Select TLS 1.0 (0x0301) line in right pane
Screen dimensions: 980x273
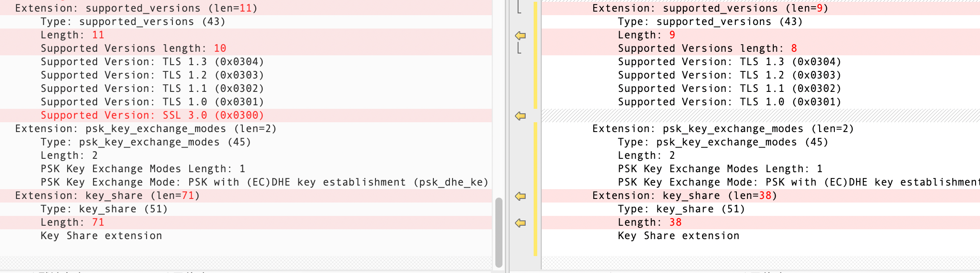coord(729,102)
